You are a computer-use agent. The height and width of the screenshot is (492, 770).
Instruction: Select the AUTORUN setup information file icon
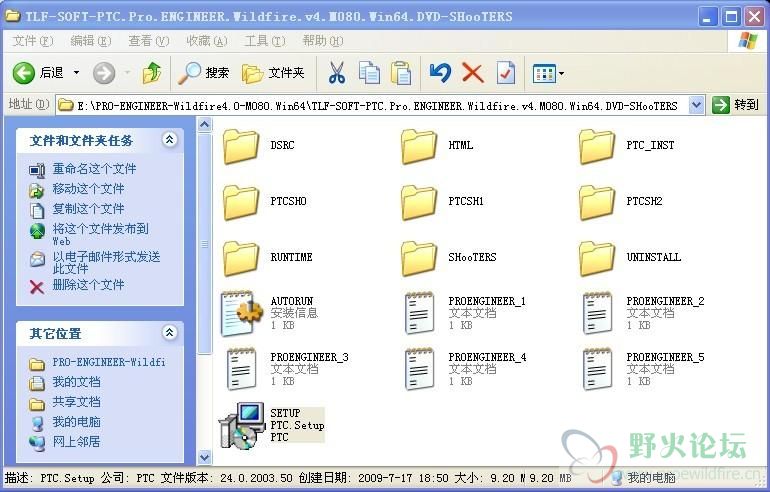tap(243, 313)
